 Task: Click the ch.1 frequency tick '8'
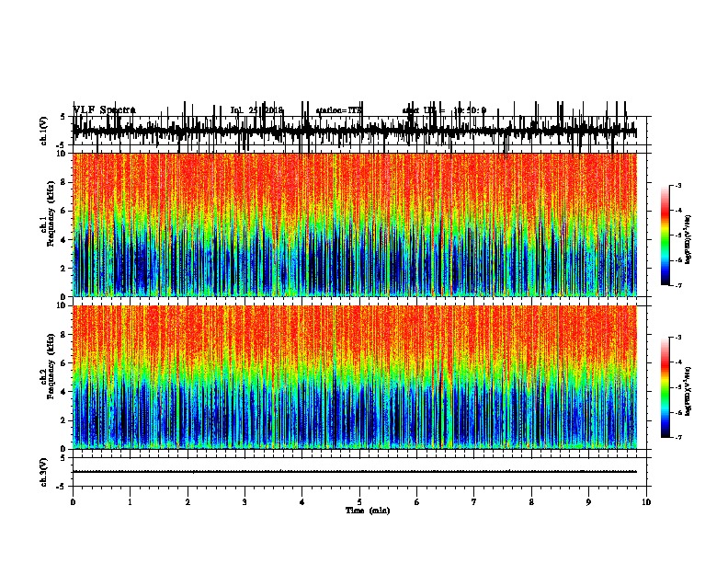(x=64, y=182)
